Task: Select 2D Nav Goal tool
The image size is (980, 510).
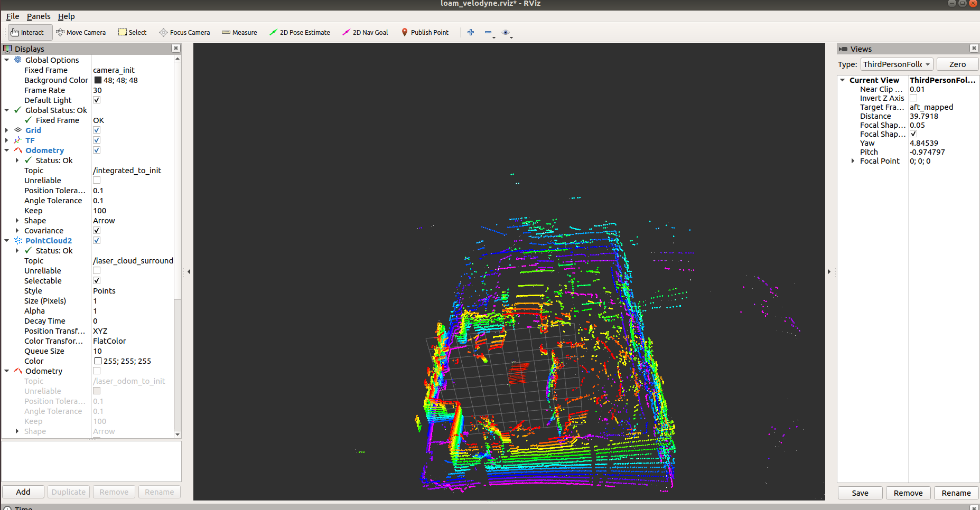Action: (365, 32)
